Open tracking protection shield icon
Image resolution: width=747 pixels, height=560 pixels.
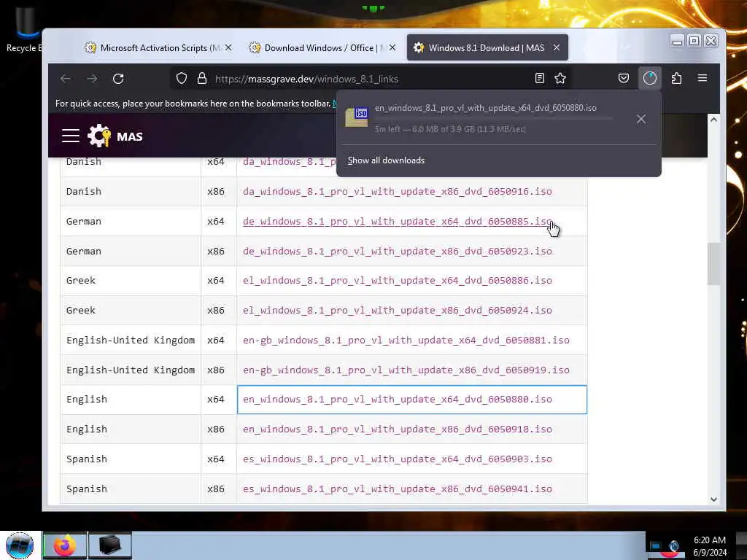[182, 79]
